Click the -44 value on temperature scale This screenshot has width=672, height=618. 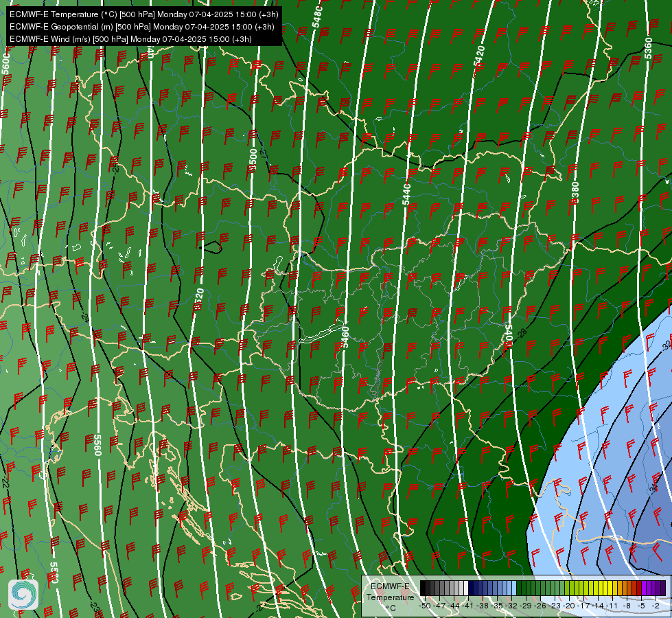pyautogui.click(x=454, y=606)
